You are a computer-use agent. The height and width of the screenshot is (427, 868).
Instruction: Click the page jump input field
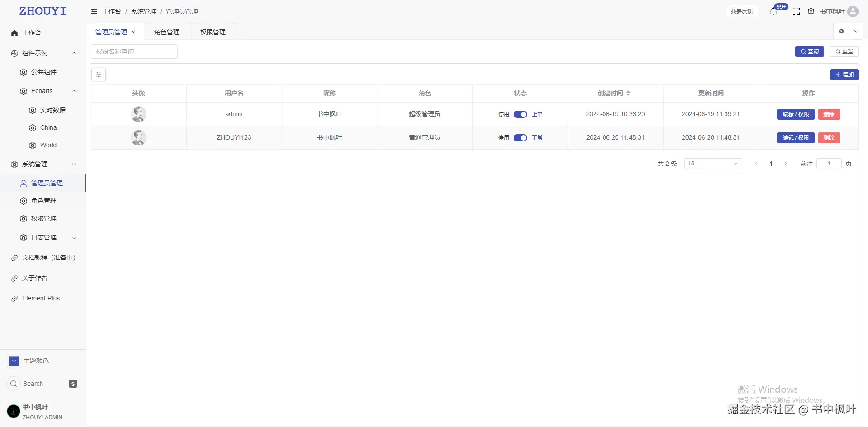point(829,164)
